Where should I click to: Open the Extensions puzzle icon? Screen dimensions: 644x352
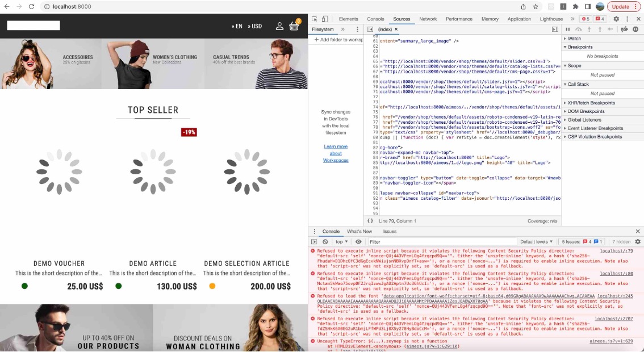point(575,7)
